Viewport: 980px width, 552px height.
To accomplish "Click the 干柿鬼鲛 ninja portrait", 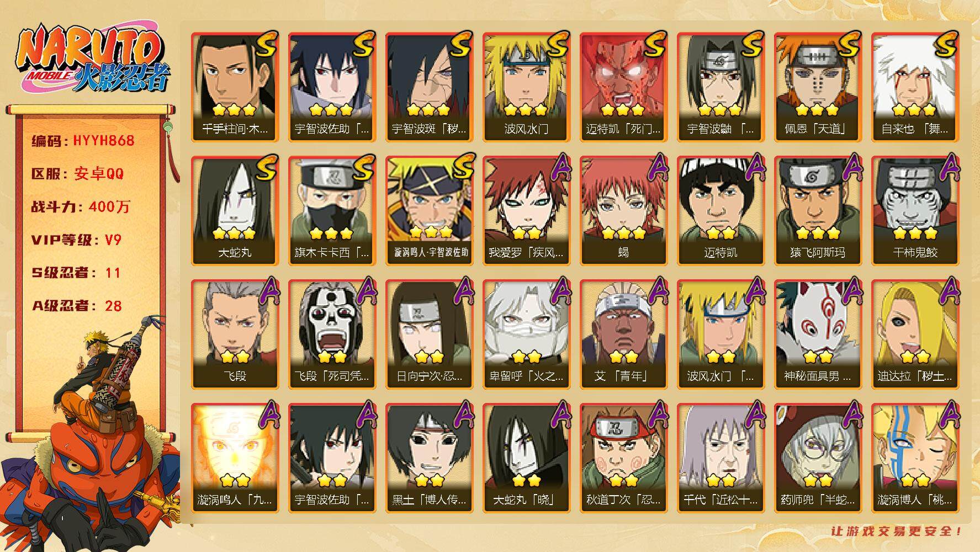I will (915, 211).
